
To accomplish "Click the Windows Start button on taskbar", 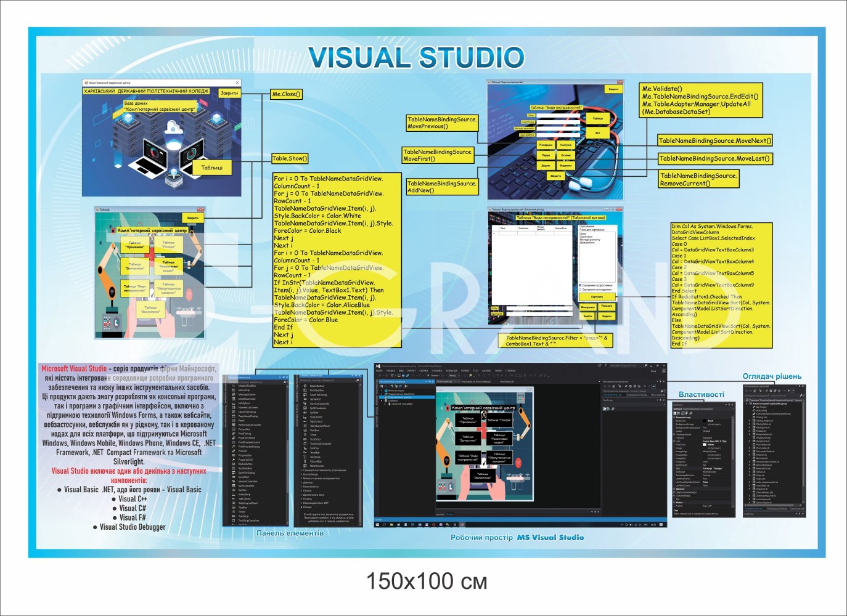I will tap(378, 525).
